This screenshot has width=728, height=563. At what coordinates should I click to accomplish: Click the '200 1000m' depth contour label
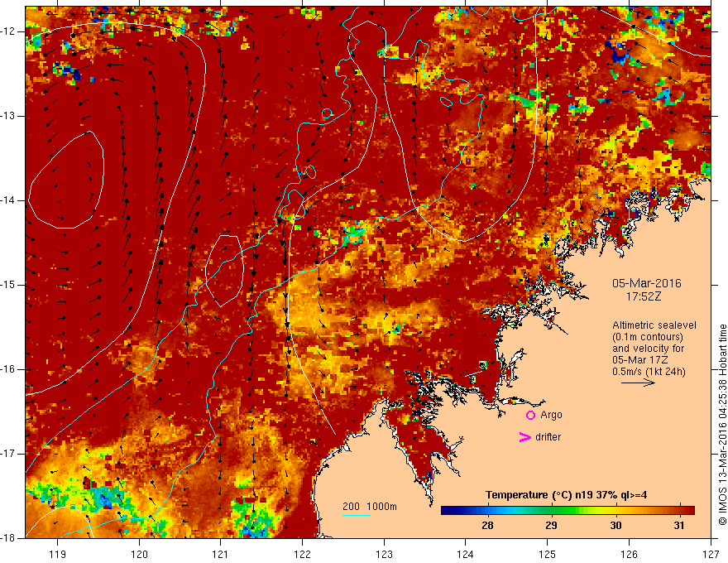[x=370, y=507]
